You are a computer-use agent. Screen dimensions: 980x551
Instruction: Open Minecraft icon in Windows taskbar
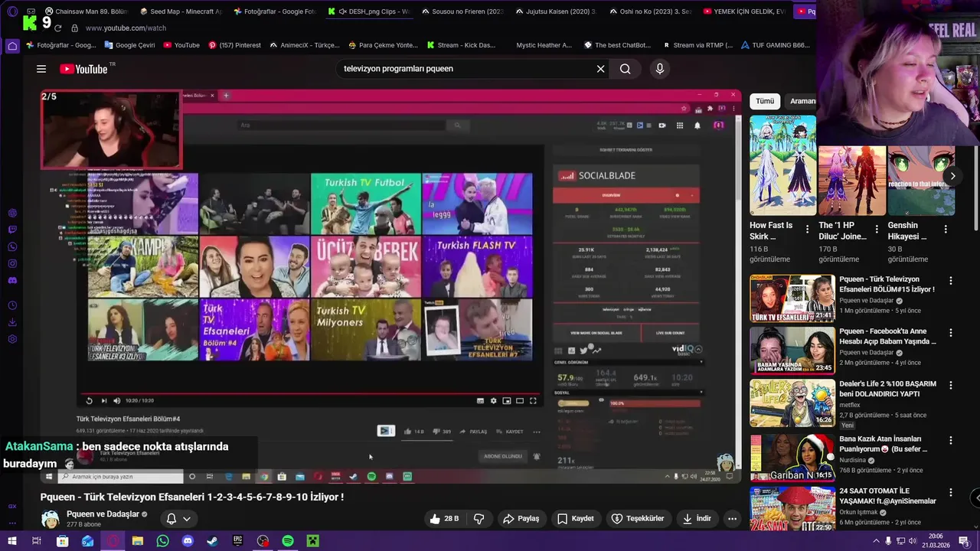click(x=312, y=541)
